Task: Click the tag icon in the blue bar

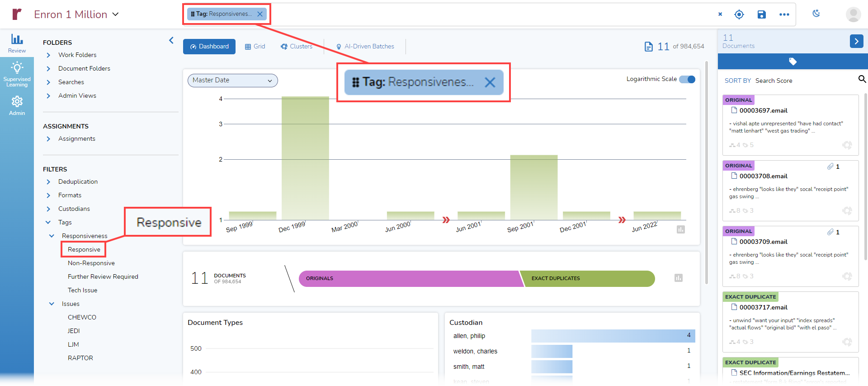Action: pos(793,61)
